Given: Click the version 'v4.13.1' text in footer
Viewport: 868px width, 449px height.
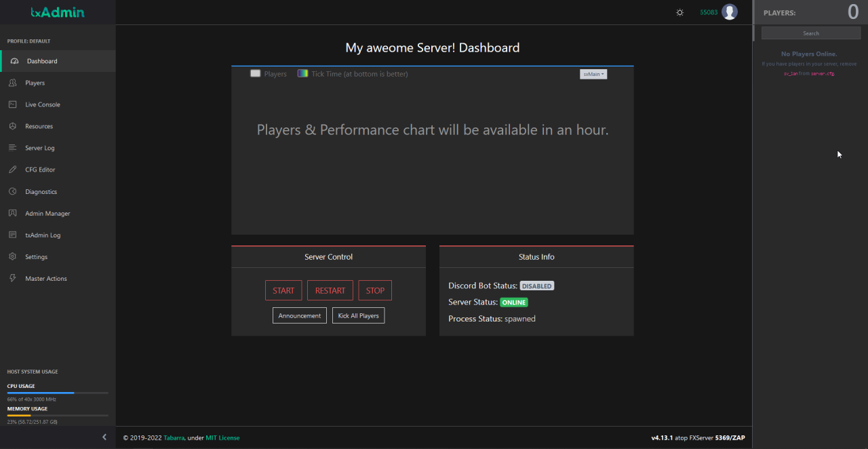Looking at the screenshot, I should [662, 437].
